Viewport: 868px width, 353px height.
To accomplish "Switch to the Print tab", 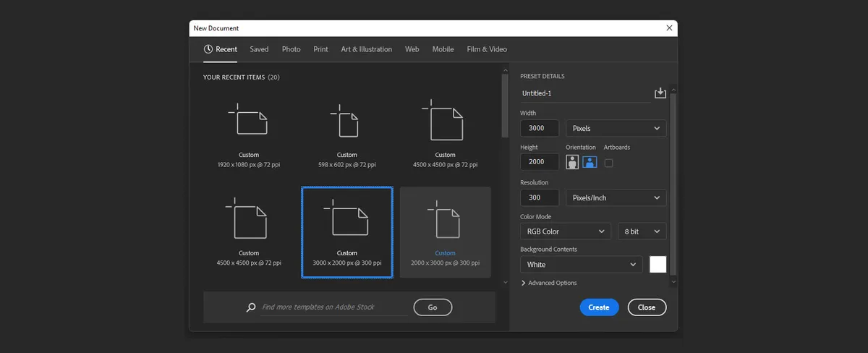I will tap(320, 49).
